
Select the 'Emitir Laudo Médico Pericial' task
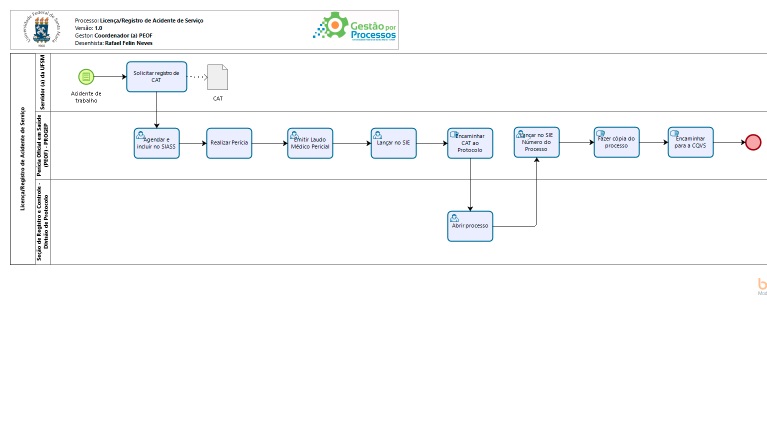point(310,143)
